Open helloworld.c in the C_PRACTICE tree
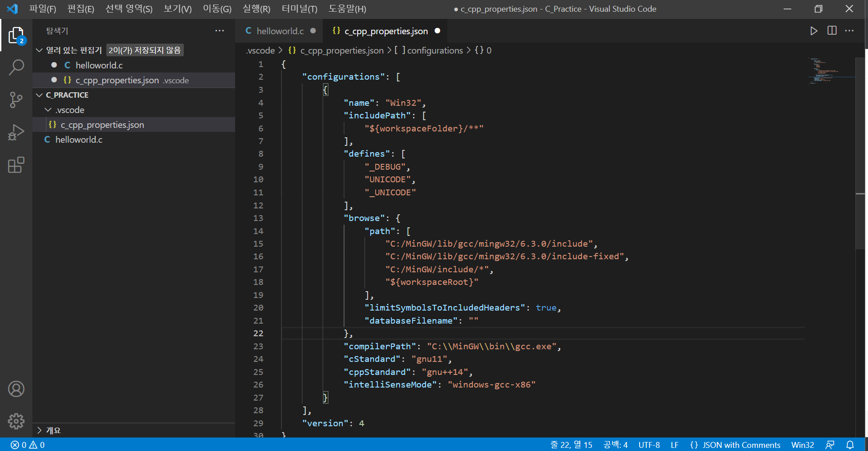The width and height of the screenshot is (868, 451). (x=134, y=140)
